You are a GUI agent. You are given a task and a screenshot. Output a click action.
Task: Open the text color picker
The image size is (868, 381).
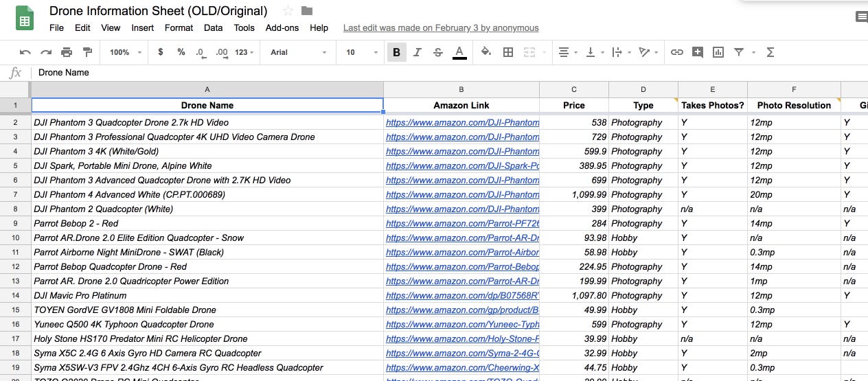(x=459, y=52)
